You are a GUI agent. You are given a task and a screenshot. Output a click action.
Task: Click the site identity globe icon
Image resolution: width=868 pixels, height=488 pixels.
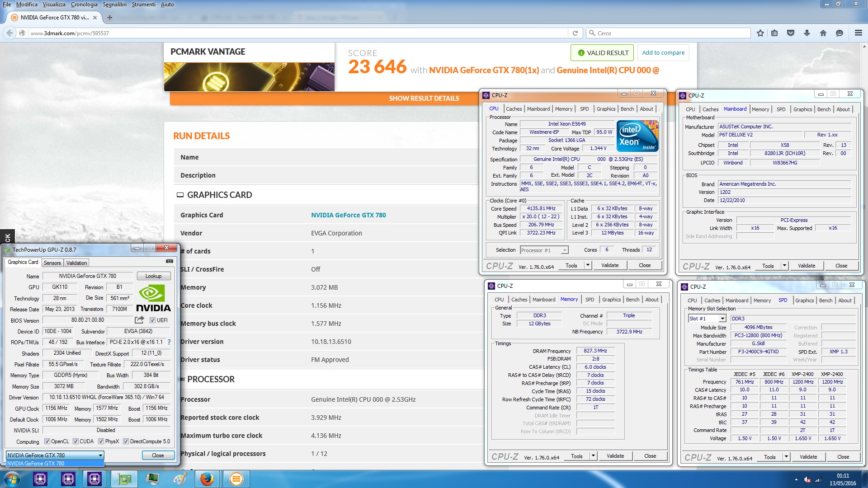tap(22, 33)
